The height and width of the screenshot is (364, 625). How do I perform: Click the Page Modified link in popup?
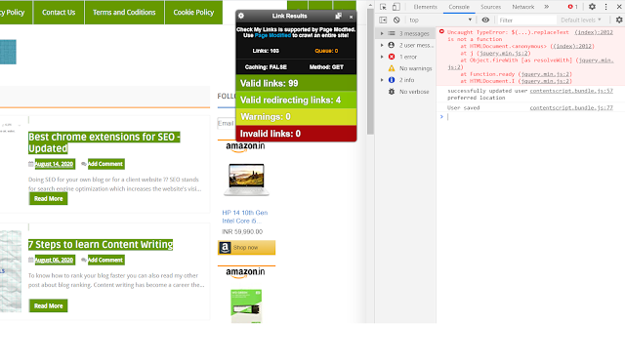(x=272, y=35)
